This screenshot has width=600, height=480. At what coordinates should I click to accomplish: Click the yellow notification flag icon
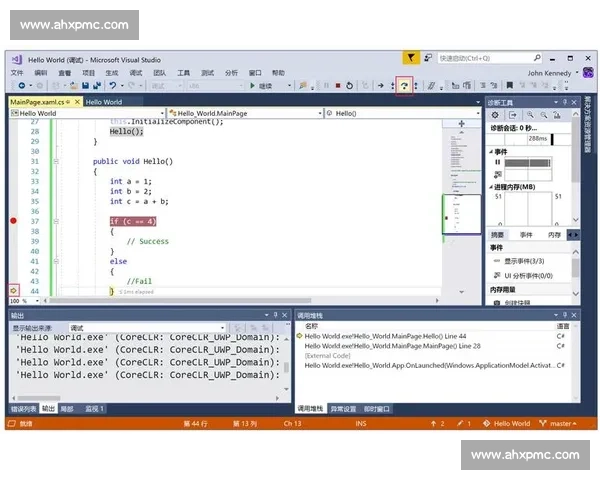coord(411,58)
